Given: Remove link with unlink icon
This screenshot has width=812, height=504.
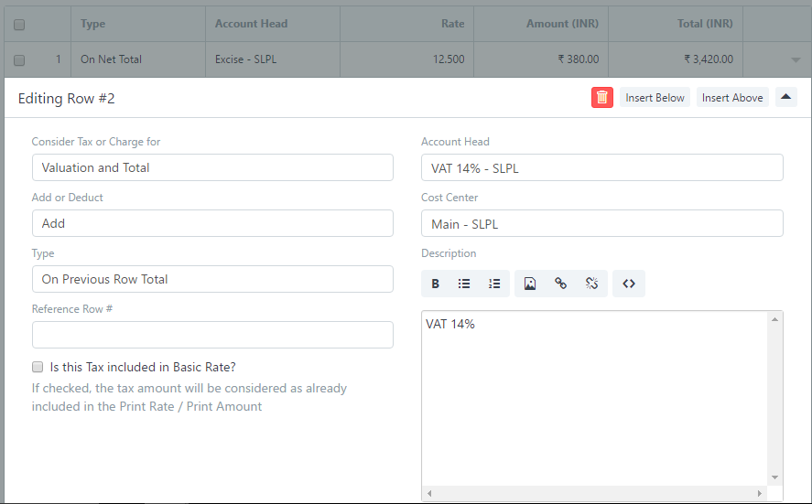Looking at the screenshot, I should coord(591,284).
